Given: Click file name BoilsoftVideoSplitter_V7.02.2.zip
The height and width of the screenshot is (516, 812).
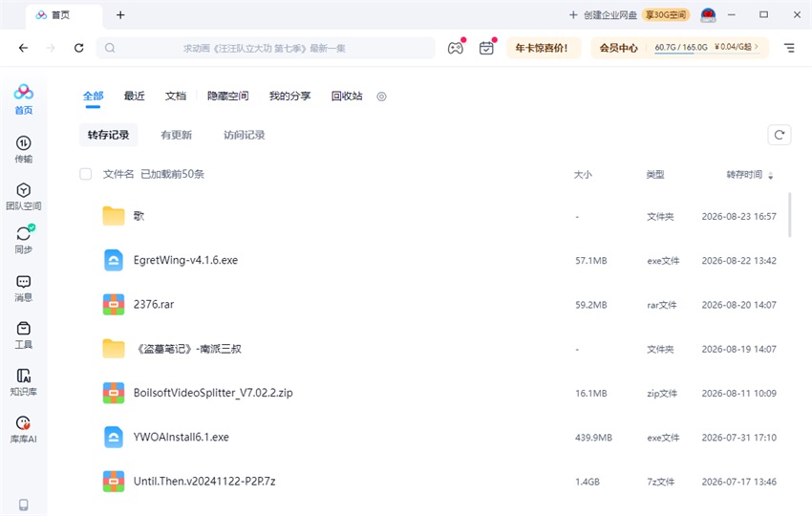Looking at the screenshot, I should (x=213, y=393).
